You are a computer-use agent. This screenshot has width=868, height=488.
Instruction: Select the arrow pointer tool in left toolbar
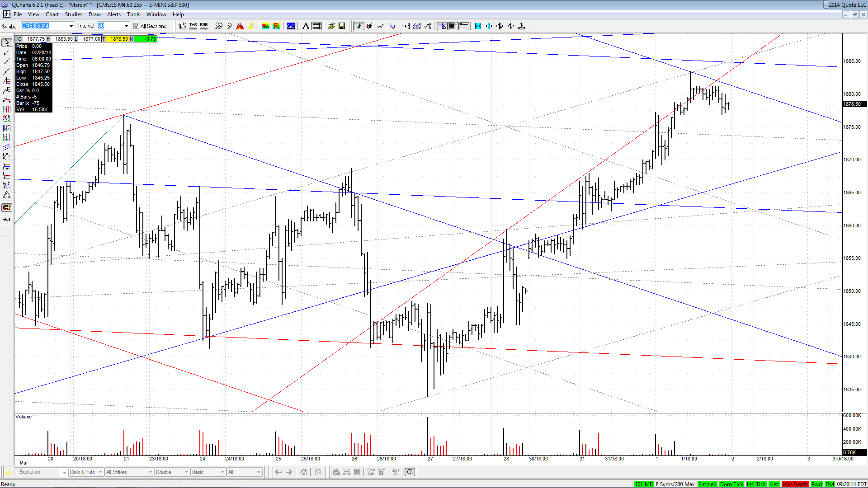pos(7,42)
